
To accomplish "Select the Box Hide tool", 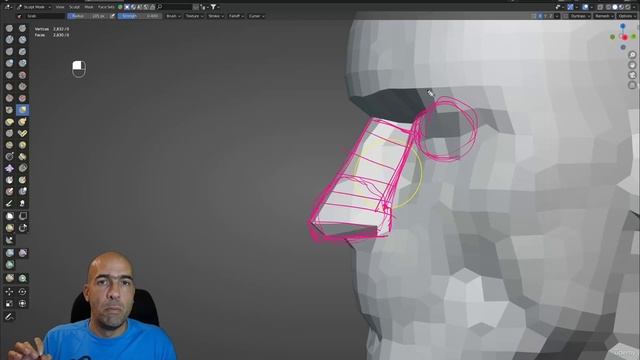I will coord(22,216).
